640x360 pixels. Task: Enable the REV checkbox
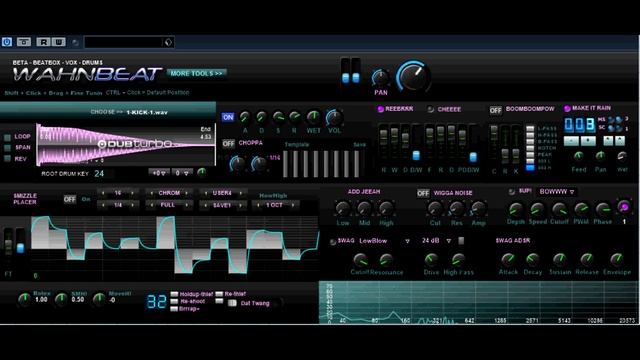pos(7,159)
